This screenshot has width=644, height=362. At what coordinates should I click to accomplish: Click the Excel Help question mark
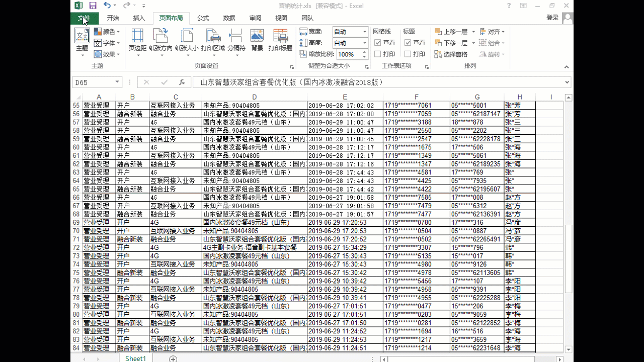(509, 6)
